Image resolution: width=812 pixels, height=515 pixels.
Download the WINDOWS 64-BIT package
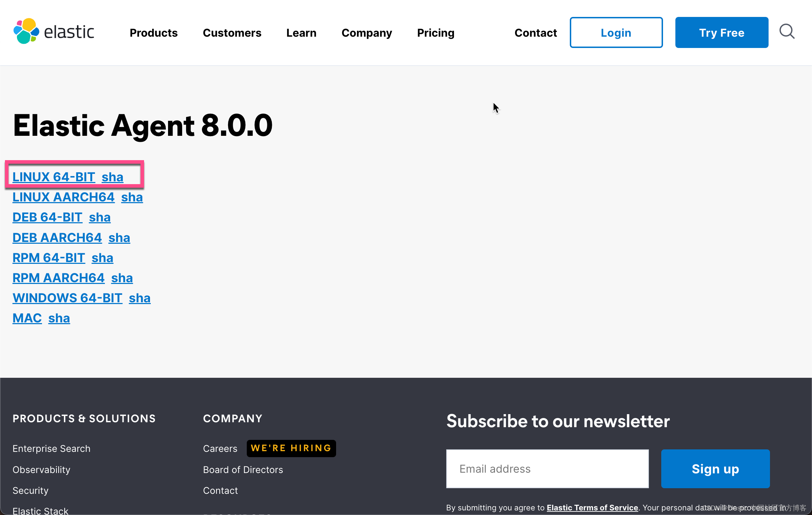[x=67, y=298]
